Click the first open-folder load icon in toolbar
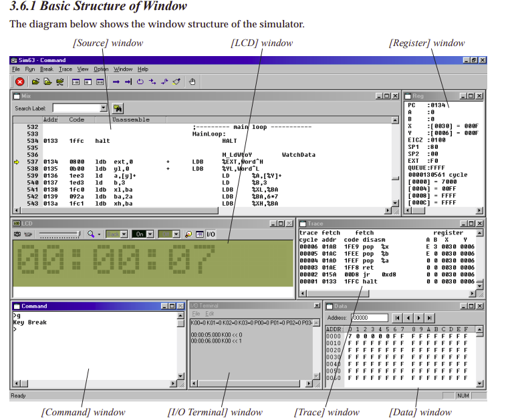Image resolution: width=510 pixels, height=420 pixels. point(35,82)
